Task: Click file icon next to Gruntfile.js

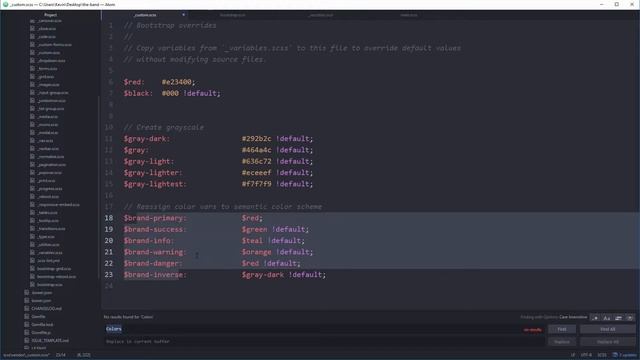Action: coord(27,333)
